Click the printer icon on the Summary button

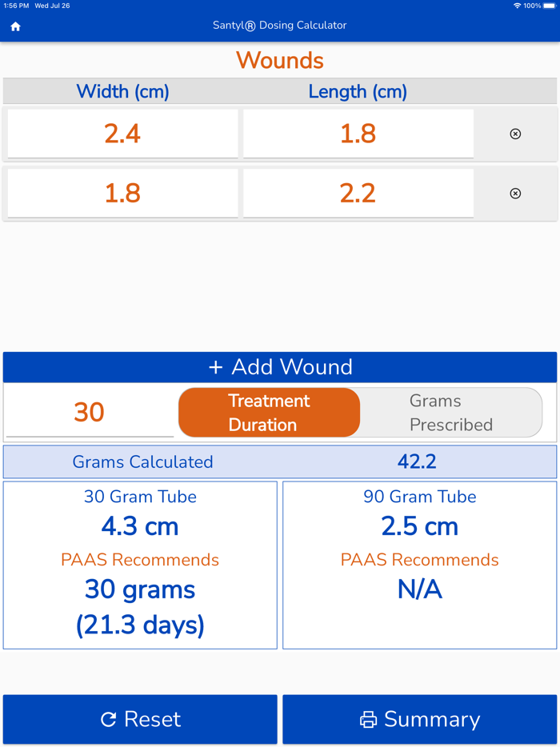pos(369,719)
